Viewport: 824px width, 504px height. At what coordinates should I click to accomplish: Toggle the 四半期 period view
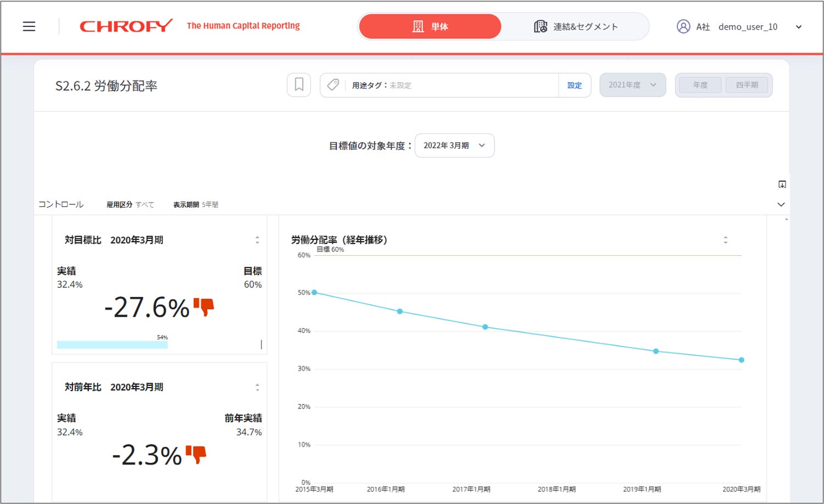point(747,85)
